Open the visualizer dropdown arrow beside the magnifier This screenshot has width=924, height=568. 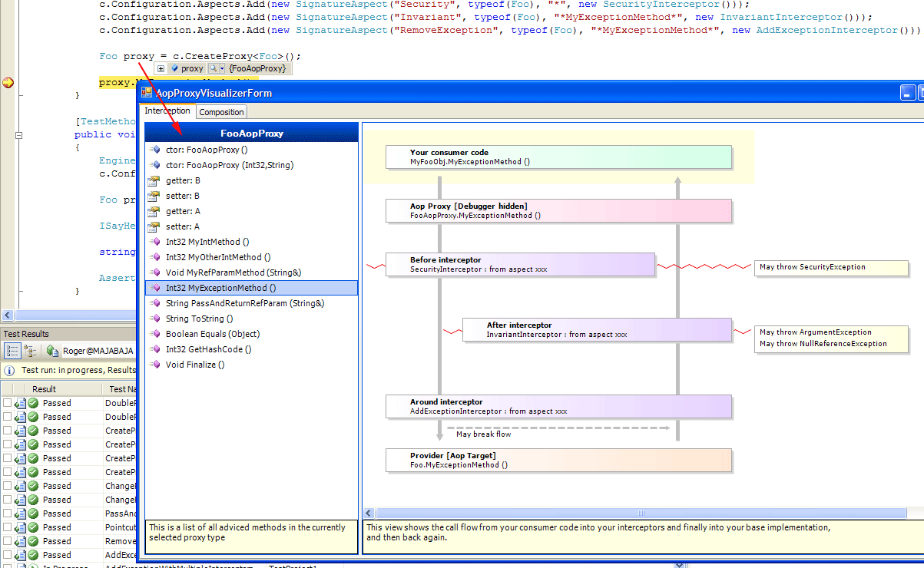click(x=222, y=68)
